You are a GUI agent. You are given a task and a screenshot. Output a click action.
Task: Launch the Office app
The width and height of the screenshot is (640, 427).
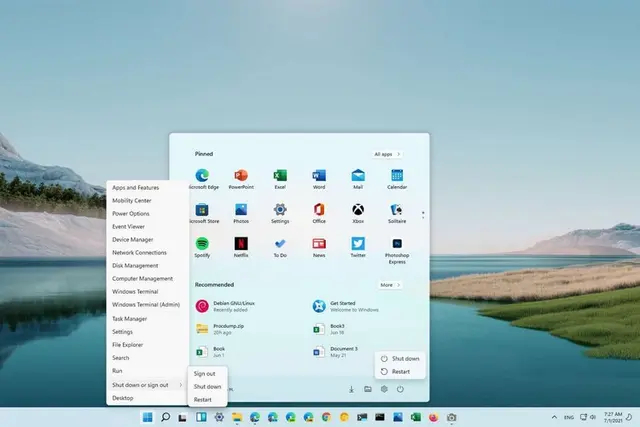tap(319, 213)
